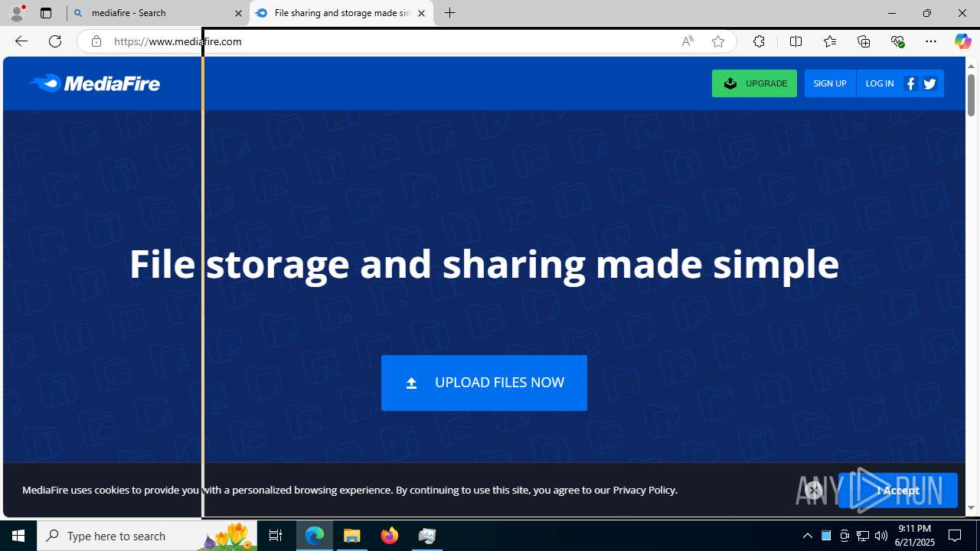The height and width of the screenshot is (551, 980).
Task: Click Microsoft Edge taskbar icon
Action: point(315,536)
